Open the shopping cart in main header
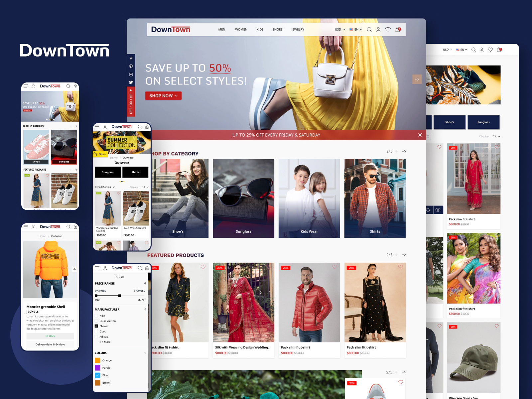 click(x=398, y=30)
